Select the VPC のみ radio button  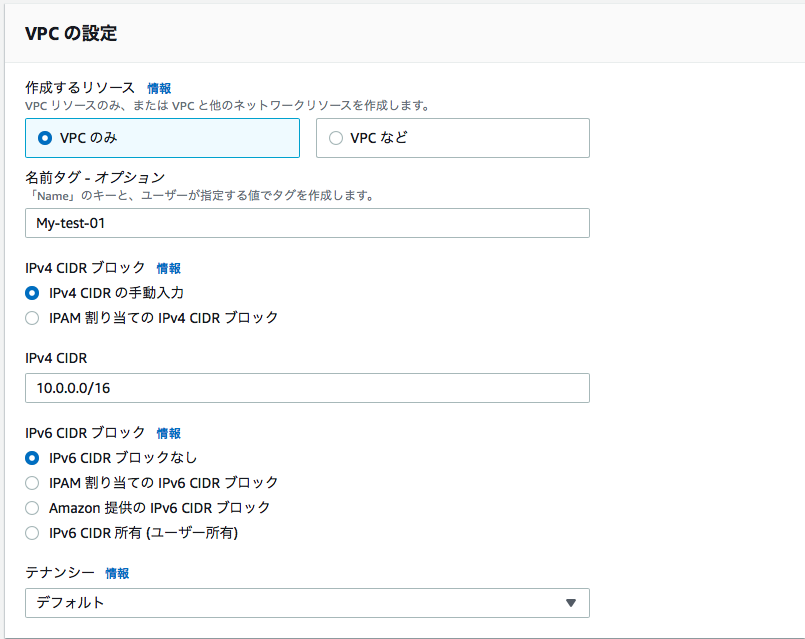(41, 137)
